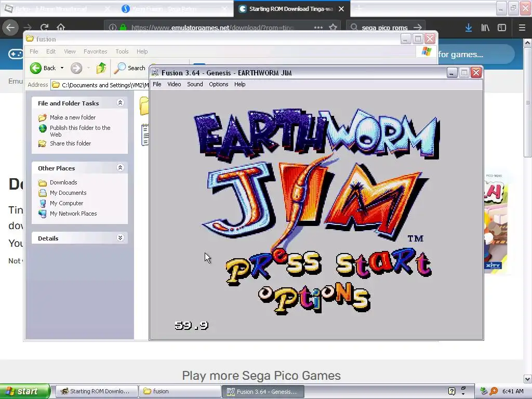Open My Documents in Other Places

point(68,193)
